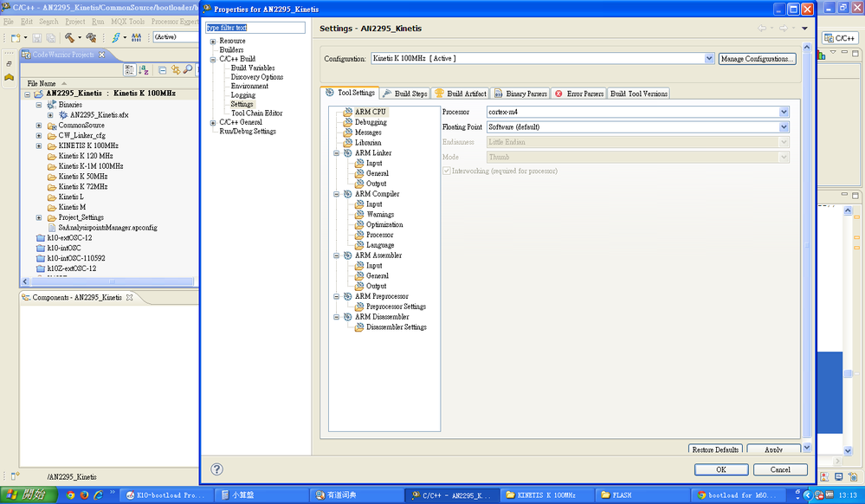Open the MQX Tools menu
Viewport: 865px width, 504px height.
127,22
